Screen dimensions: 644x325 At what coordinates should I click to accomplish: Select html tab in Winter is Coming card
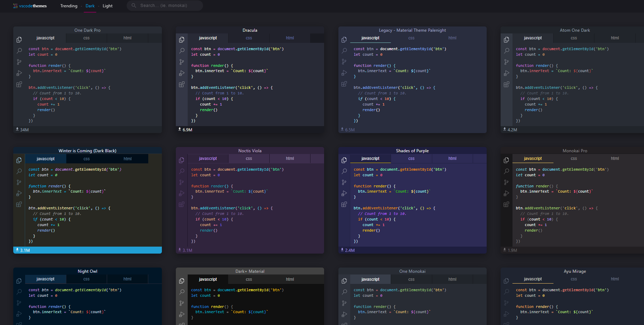tap(128, 159)
